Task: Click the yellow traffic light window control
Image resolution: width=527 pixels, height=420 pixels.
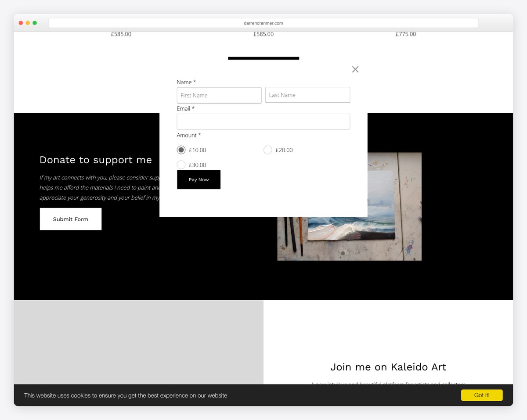Action: click(x=28, y=22)
